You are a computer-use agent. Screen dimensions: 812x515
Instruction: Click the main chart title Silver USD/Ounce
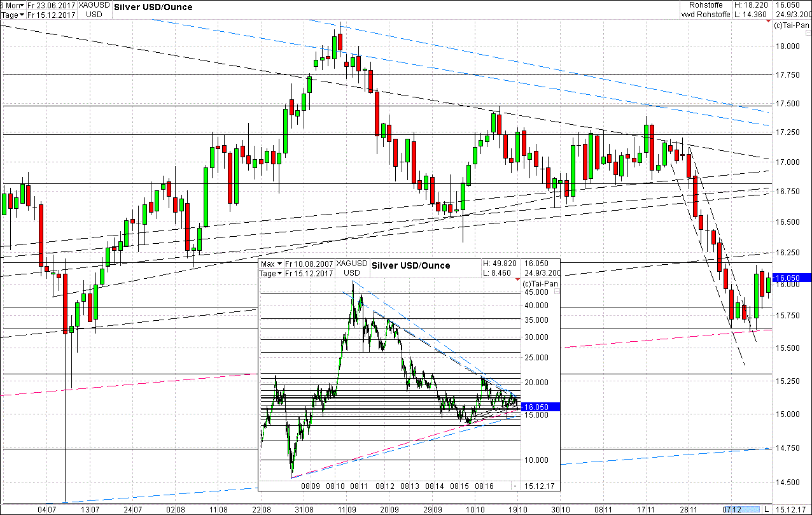pyautogui.click(x=153, y=7)
